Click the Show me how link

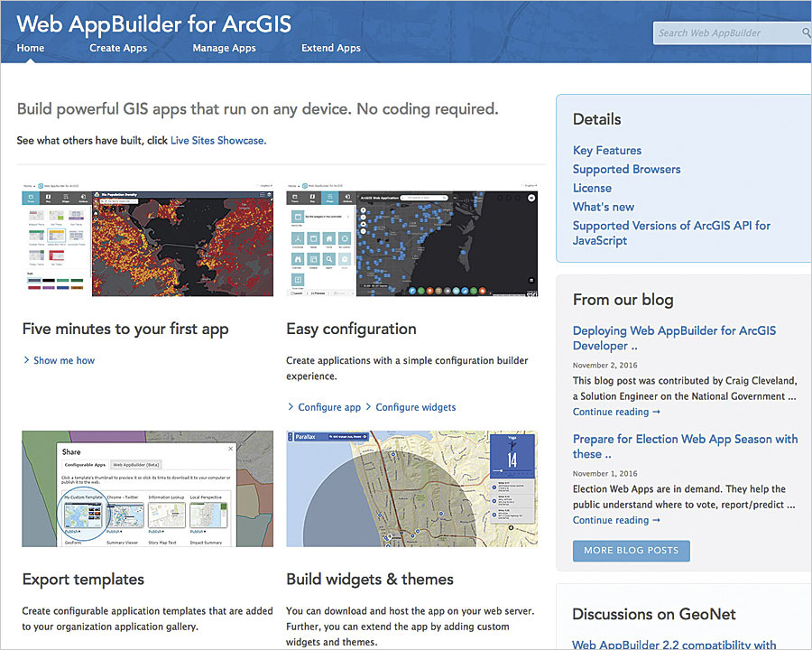(64, 360)
